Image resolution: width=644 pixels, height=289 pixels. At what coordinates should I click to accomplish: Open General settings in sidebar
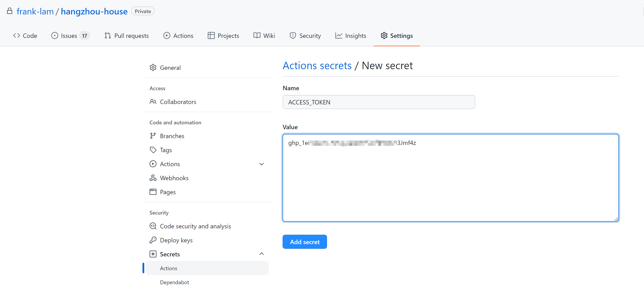click(x=207, y=68)
